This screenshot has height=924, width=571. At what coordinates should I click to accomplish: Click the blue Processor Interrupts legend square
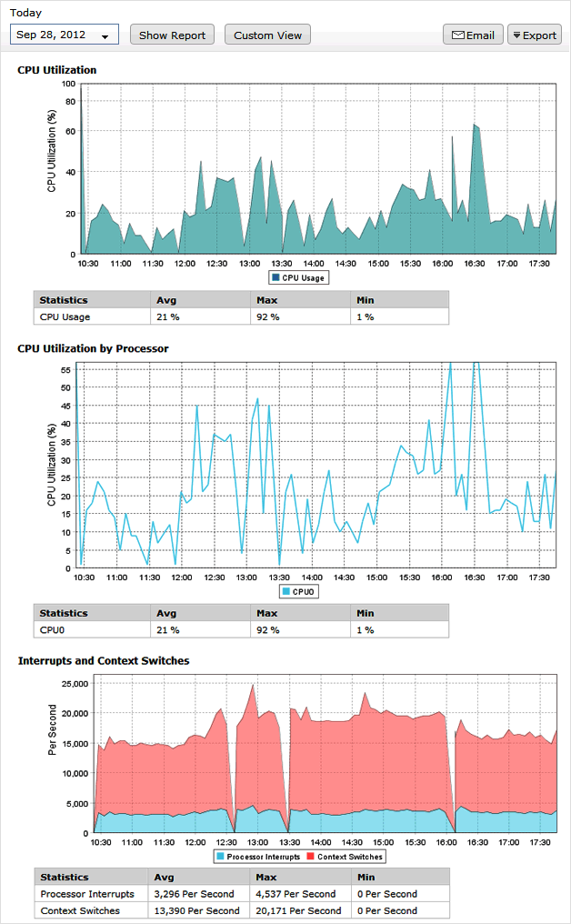(x=220, y=857)
